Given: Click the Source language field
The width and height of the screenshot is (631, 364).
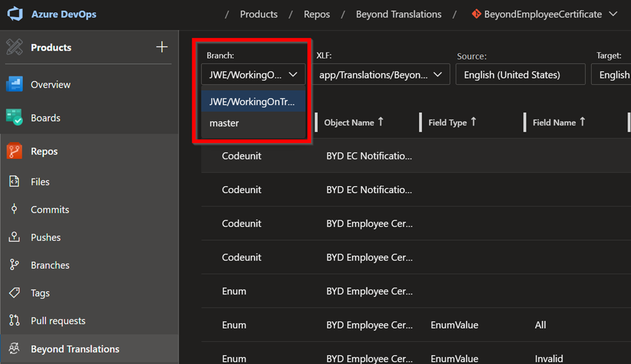Looking at the screenshot, I should pyautogui.click(x=520, y=74).
